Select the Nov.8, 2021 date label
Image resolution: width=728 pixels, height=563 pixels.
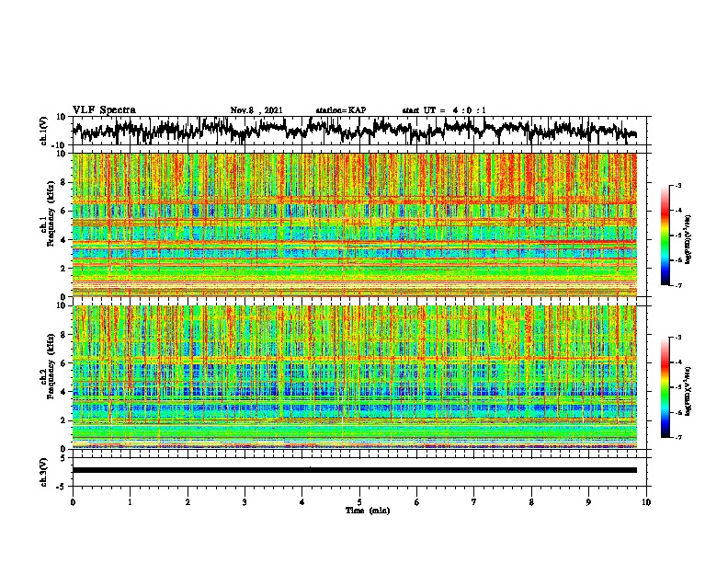(256, 110)
